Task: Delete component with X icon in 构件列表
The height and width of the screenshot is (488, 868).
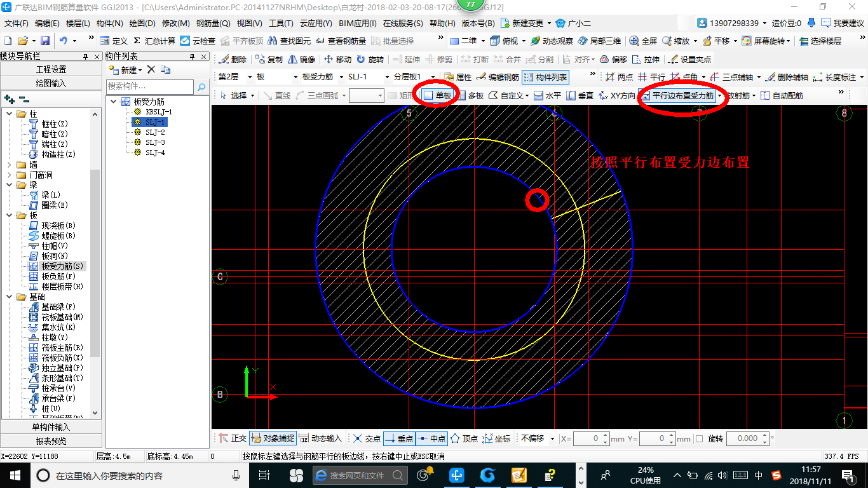Action: pos(151,69)
